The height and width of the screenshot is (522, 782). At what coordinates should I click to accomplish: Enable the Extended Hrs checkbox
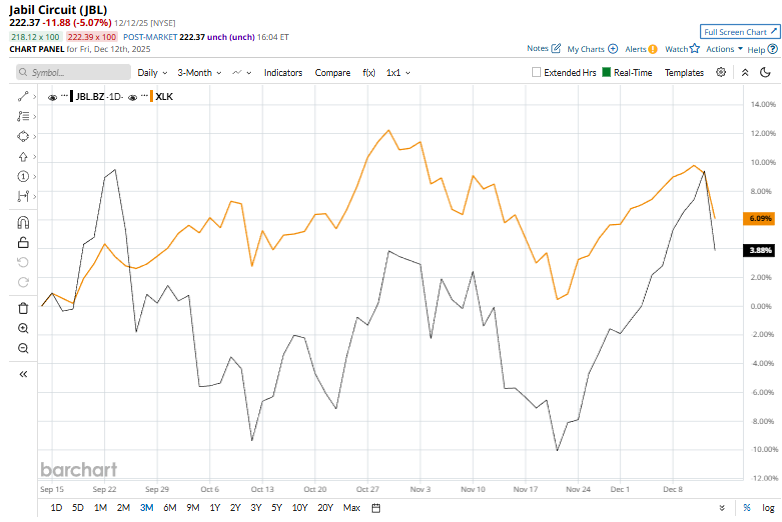click(x=536, y=73)
